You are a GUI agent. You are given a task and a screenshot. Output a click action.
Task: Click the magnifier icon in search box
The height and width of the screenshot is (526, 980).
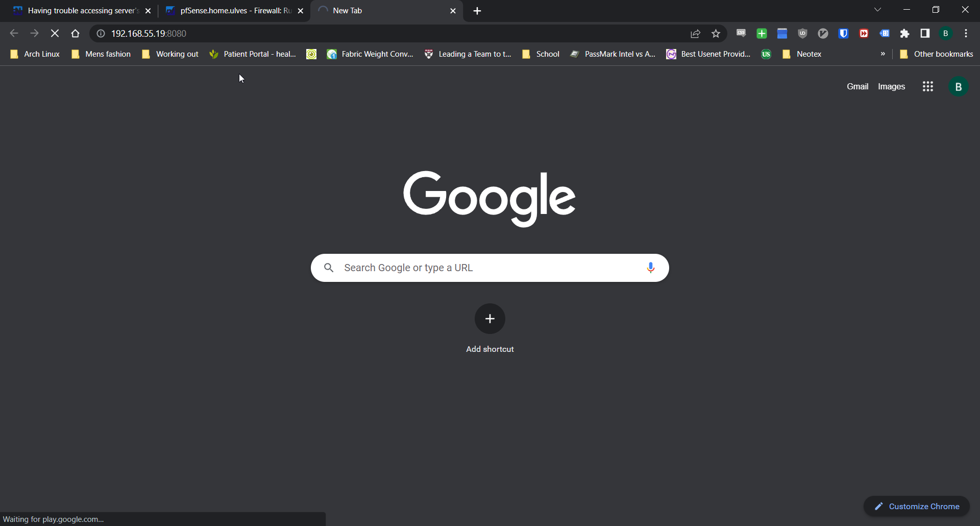[x=329, y=268]
